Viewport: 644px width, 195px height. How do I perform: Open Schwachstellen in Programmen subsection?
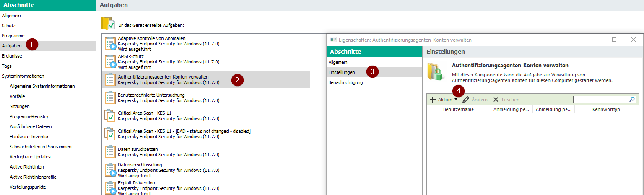41,147
